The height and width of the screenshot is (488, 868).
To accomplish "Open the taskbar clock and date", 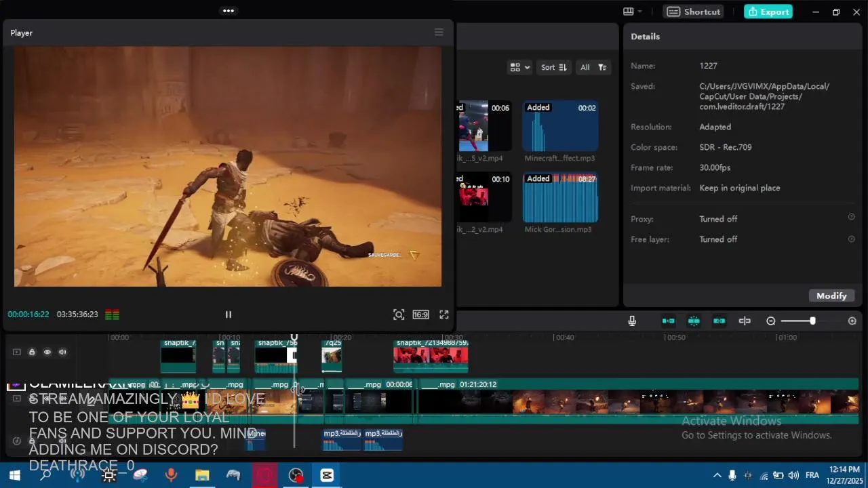I will point(844,475).
